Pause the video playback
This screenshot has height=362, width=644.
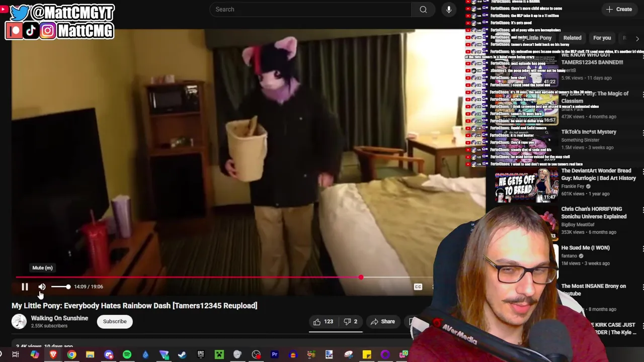25,287
